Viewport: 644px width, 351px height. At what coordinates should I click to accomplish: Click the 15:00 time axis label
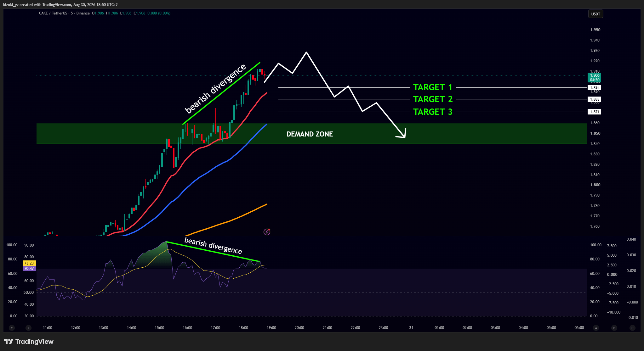[160, 328]
